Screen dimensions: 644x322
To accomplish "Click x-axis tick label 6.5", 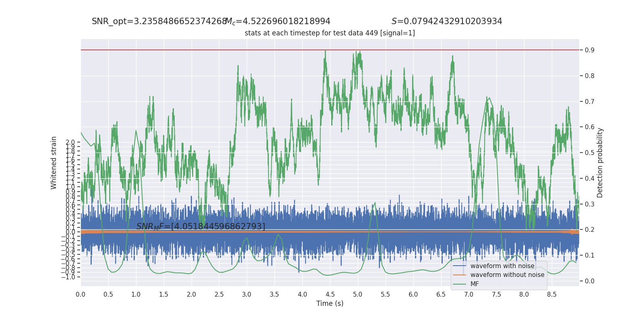I will tap(441, 295).
